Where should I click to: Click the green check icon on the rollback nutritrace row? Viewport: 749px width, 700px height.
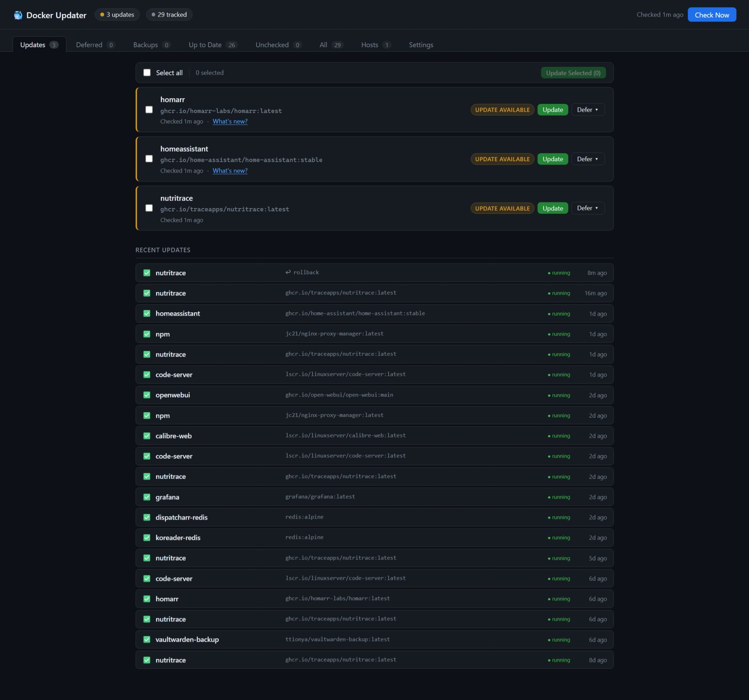(x=147, y=273)
